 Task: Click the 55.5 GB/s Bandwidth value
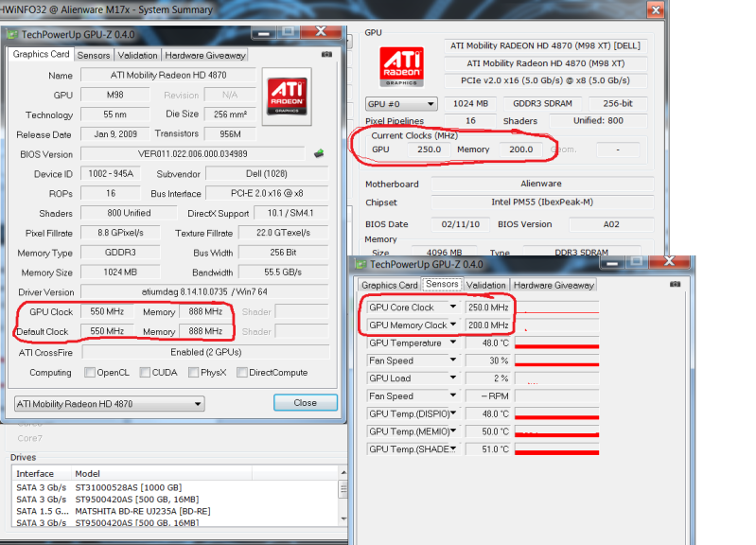pyautogui.click(x=283, y=272)
